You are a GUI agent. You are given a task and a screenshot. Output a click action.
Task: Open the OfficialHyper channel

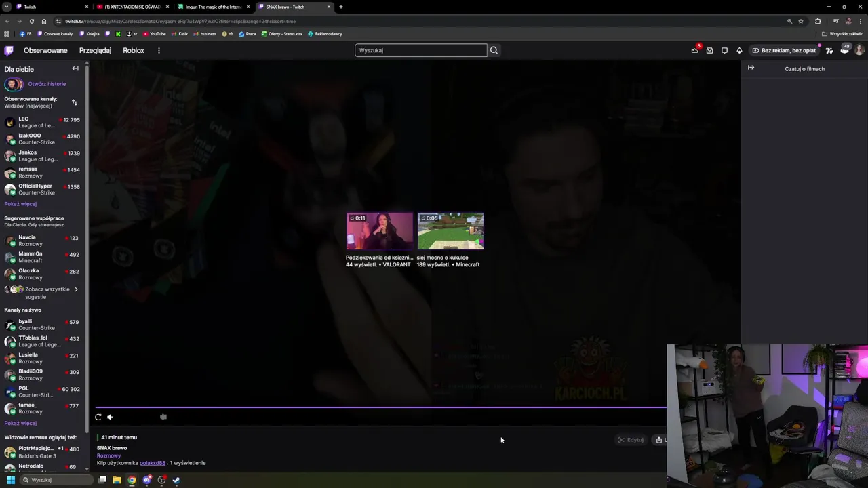tap(42, 189)
